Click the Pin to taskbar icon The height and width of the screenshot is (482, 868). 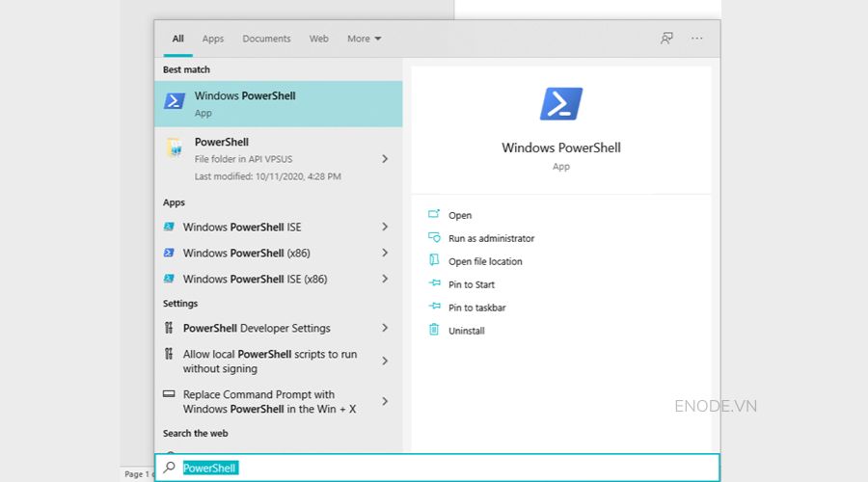pos(434,308)
